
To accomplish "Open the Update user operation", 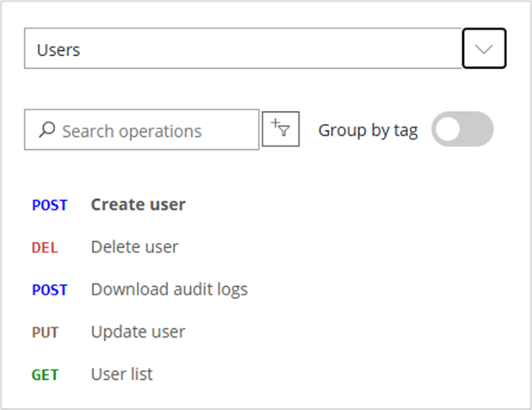I will click(138, 332).
